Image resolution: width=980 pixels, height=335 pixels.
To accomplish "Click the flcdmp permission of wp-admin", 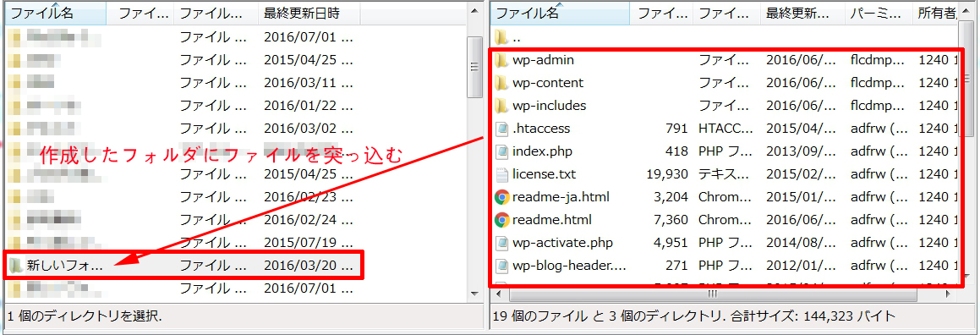I will pyautogui.click(x=878, y=60).
